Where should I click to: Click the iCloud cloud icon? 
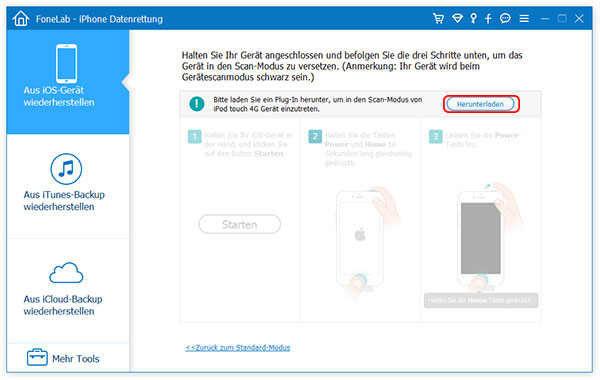[66, 272]
